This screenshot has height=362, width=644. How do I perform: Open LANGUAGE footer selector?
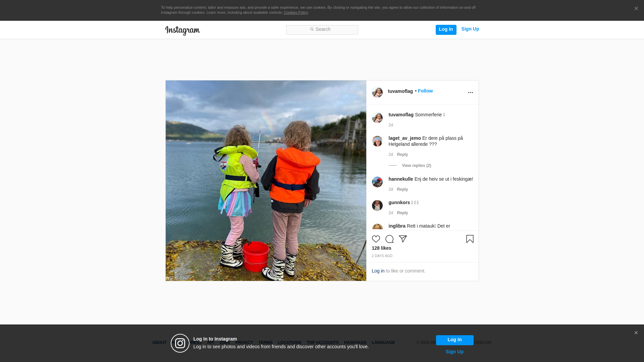(x=383, y=343)
